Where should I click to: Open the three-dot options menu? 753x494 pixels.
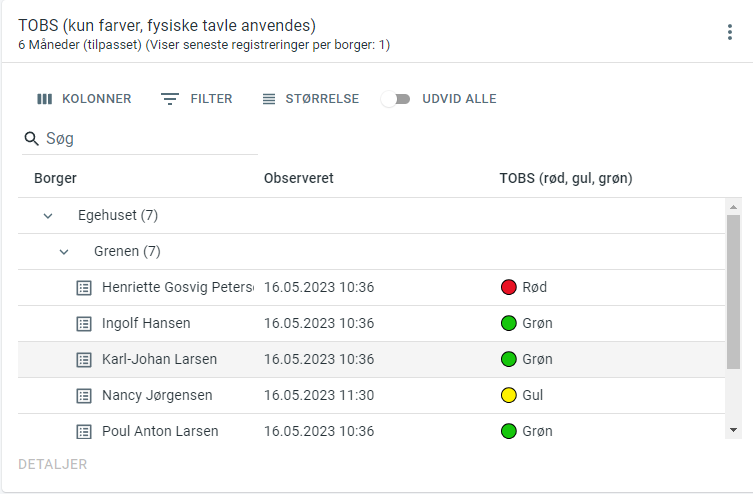pos(730,32)
